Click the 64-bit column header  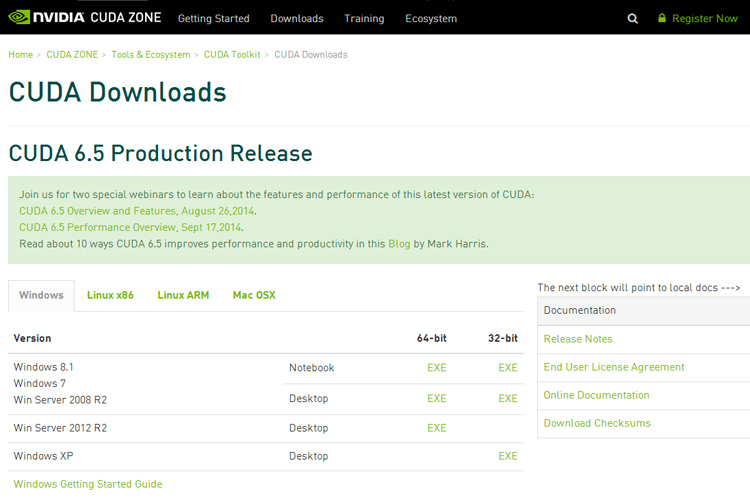pos(431,338)
